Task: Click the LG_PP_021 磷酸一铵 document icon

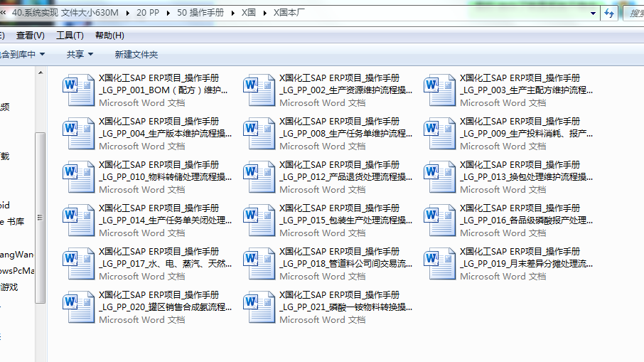Action: (259, 307)
